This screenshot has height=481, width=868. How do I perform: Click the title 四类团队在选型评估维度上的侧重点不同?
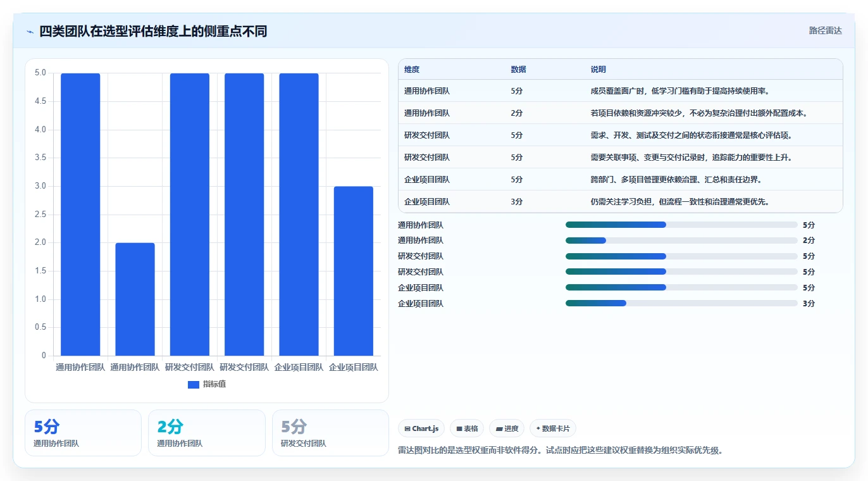coord(153,31)
